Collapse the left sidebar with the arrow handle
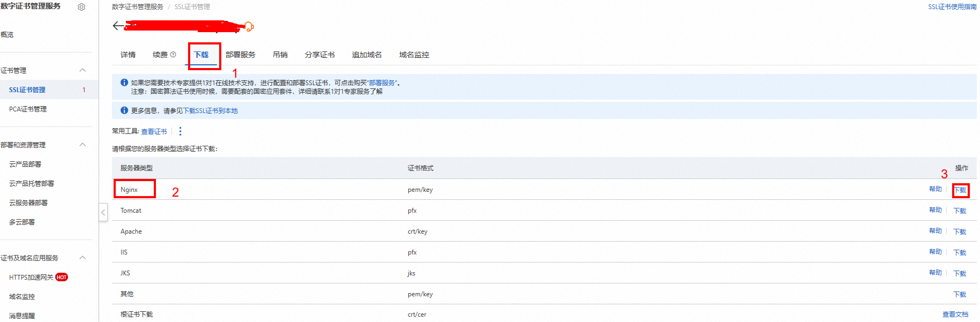 point(103,212)
